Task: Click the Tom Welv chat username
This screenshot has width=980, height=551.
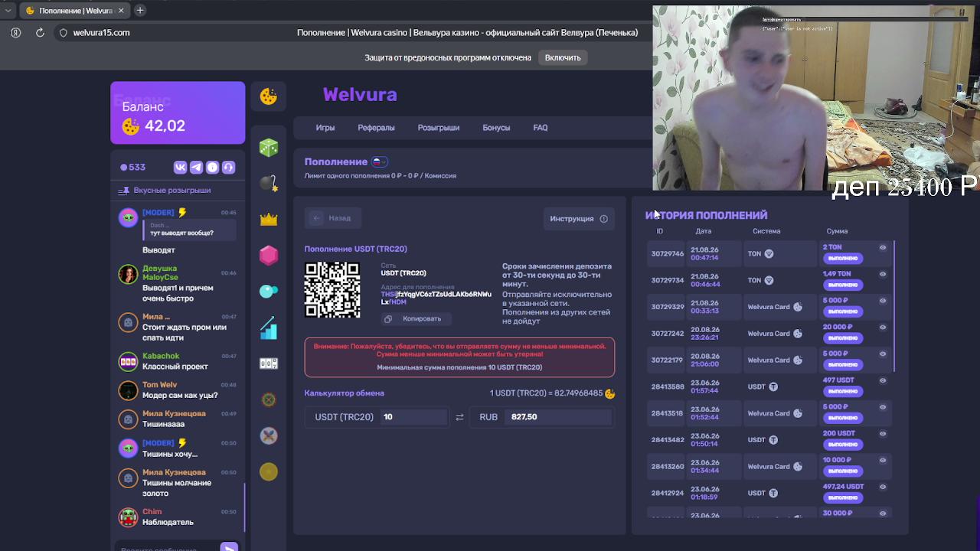Action: 159,385
